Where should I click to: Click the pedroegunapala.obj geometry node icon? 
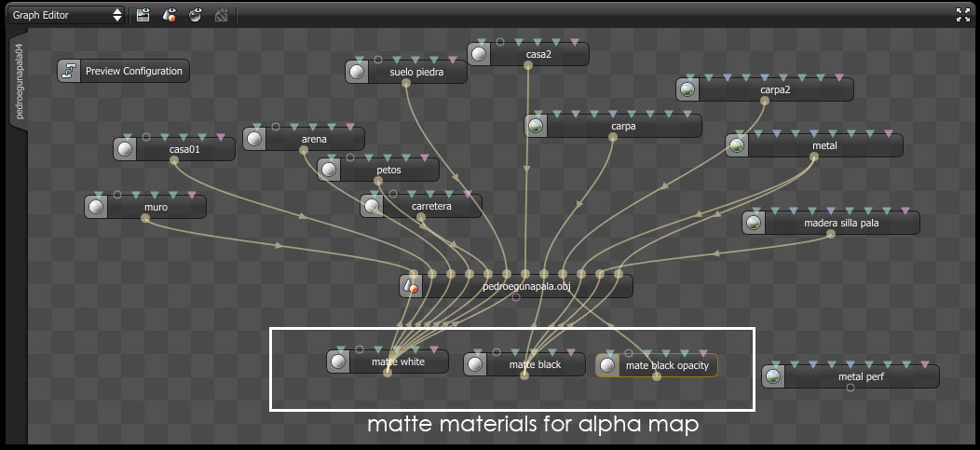(x=411, y=286)
